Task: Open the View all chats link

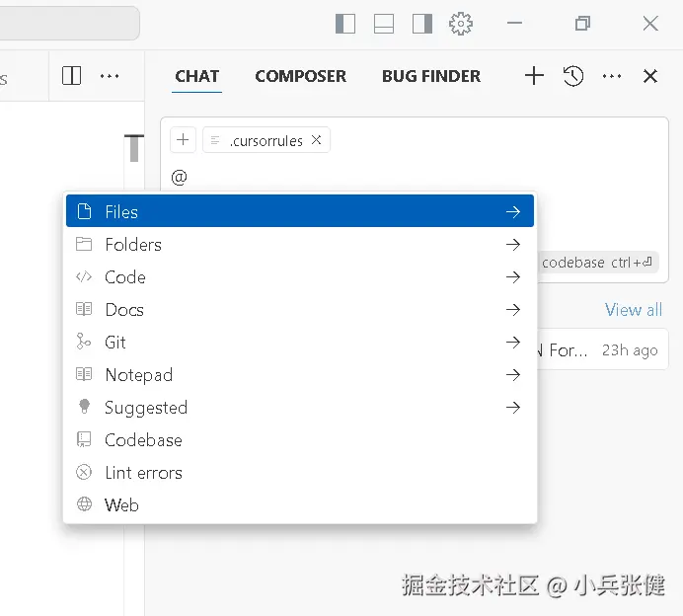Action: [x=634, y=310]
